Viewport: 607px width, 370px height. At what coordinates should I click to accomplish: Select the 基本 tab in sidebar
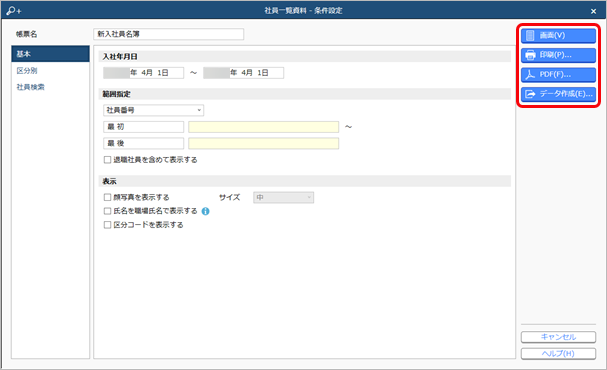50,54
